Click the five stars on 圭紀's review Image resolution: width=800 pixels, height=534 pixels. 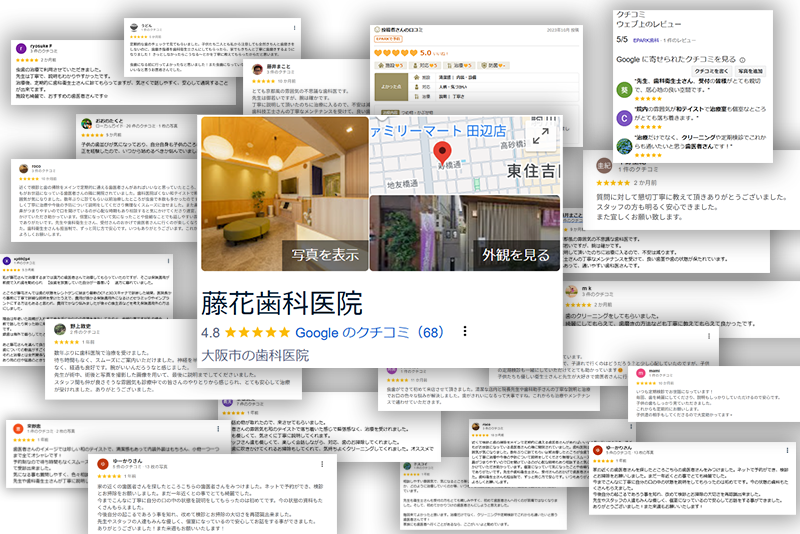click(x=613, y=183)
